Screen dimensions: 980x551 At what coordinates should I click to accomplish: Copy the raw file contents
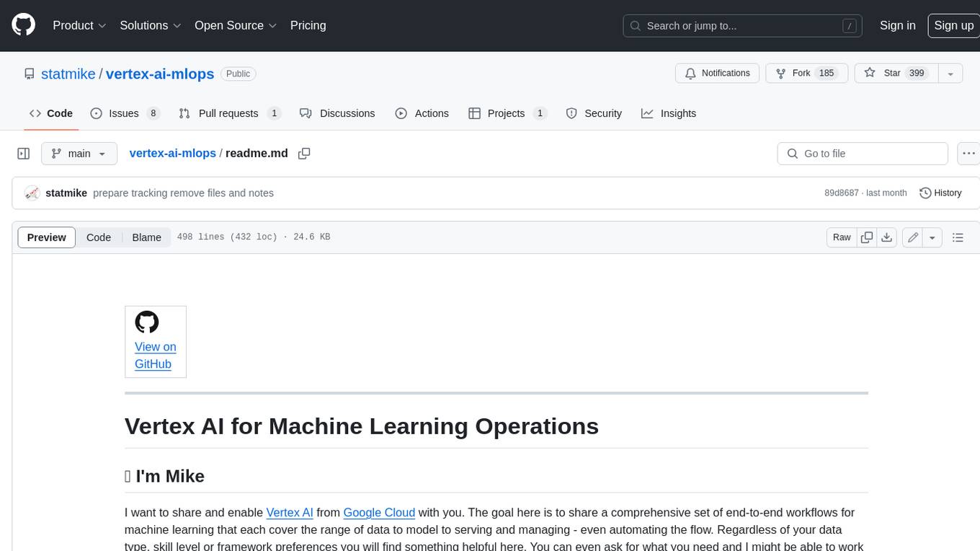[867, 237]
